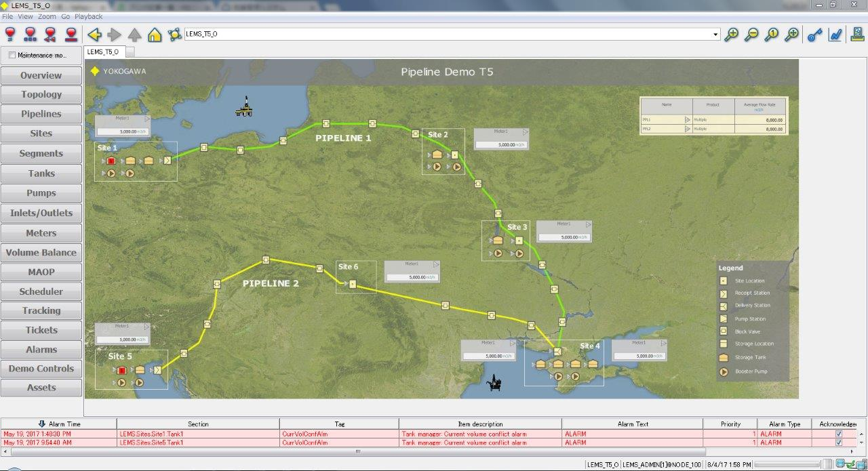
Task: Open the trend chart icon on toolbar
Action: pos(835,34)
